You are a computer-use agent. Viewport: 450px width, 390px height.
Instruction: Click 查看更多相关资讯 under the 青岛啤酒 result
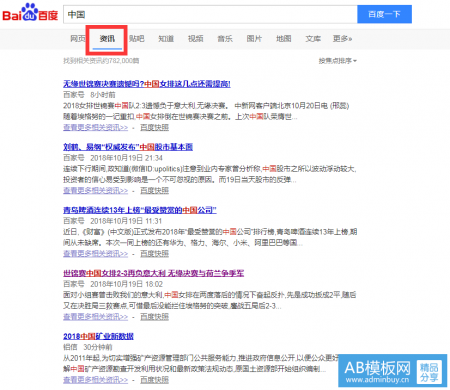click(x=96, y=254)
